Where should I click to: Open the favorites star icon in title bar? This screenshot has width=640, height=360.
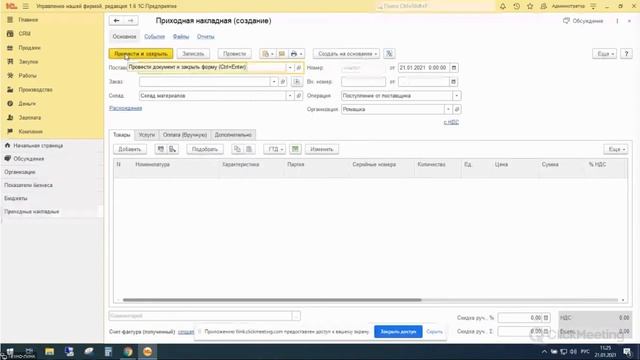click(530, 6)
